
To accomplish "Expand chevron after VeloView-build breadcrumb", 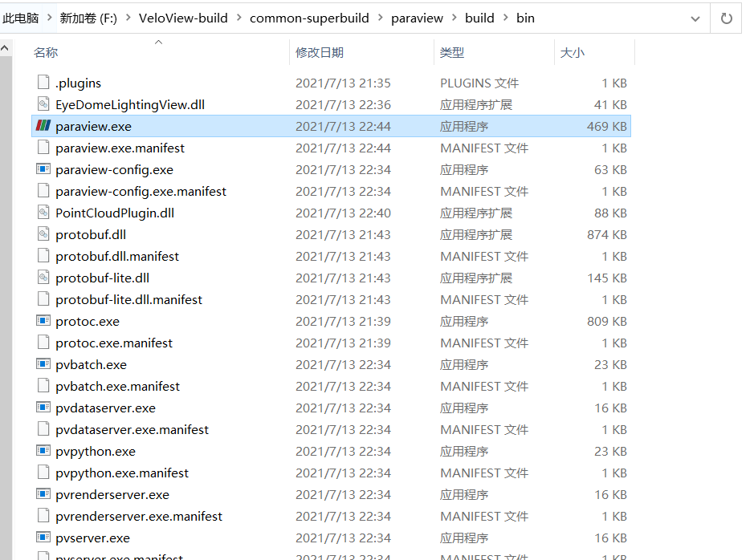I will coord(238,18).
